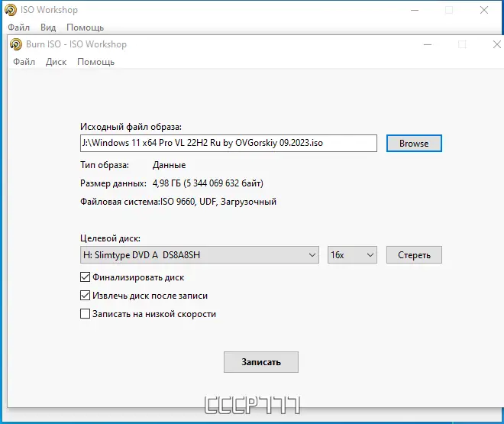Open Вид menu in ISO Workshop window
504x424 pixels.
(48, 28)
